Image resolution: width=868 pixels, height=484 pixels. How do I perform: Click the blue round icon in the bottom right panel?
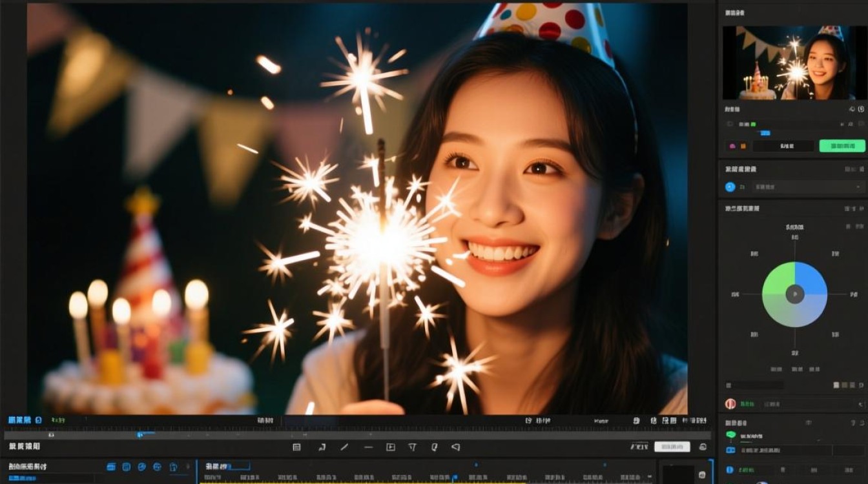click(730, 470)
